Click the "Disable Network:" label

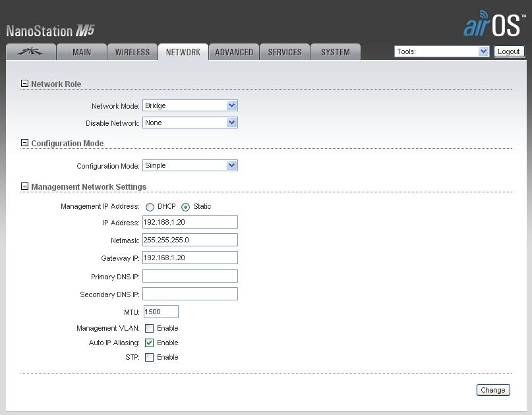pyautogui.click(x=112, y=123)
